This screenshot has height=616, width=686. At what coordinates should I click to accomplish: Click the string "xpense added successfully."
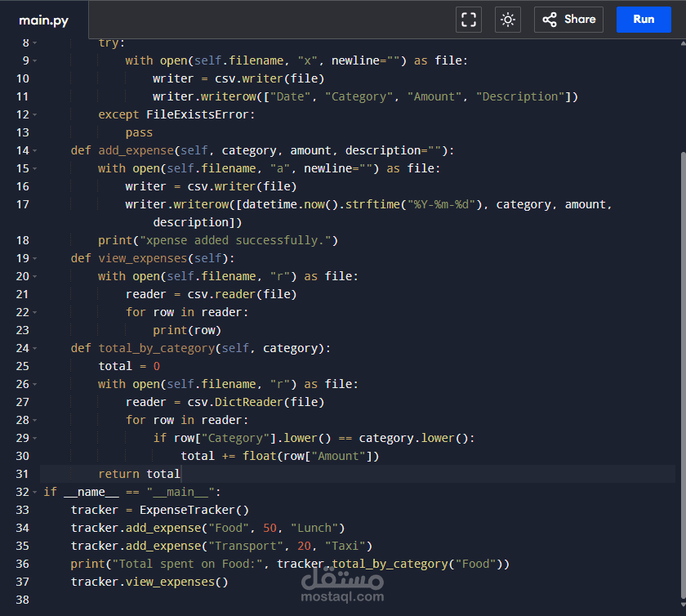click(235, 240)
